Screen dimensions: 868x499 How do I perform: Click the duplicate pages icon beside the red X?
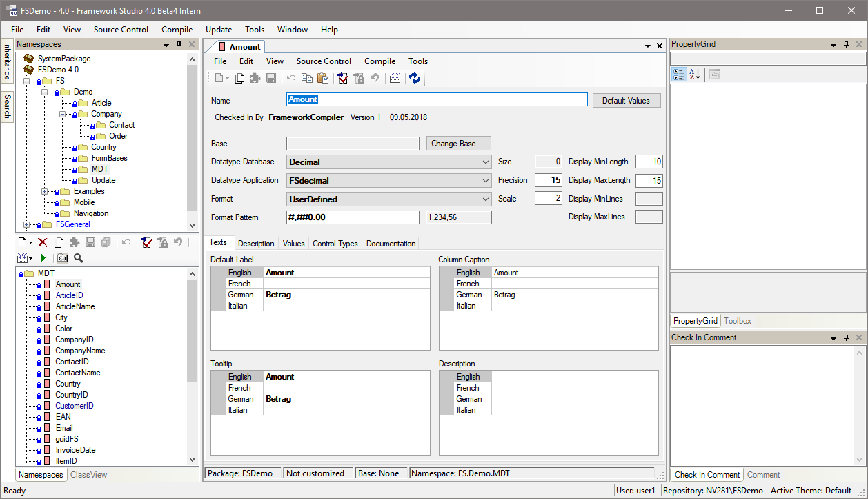click(59, 242)
